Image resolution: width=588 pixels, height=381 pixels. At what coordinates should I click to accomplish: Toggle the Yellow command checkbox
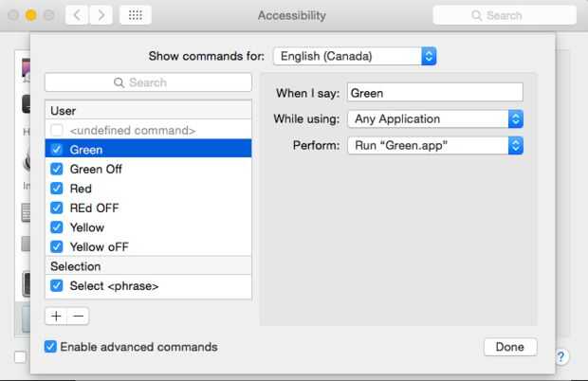click(57, 227)
